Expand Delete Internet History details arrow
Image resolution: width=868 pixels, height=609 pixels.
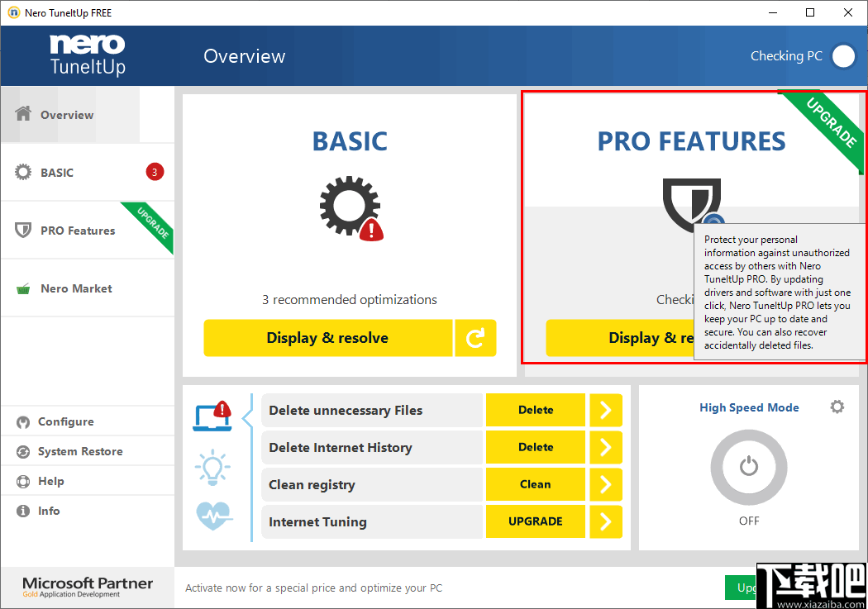click(x=606, y=447)
